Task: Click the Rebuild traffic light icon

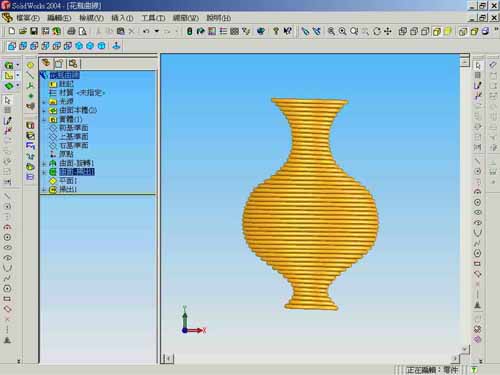Action: pyautogui.click(x=189, y=31)
